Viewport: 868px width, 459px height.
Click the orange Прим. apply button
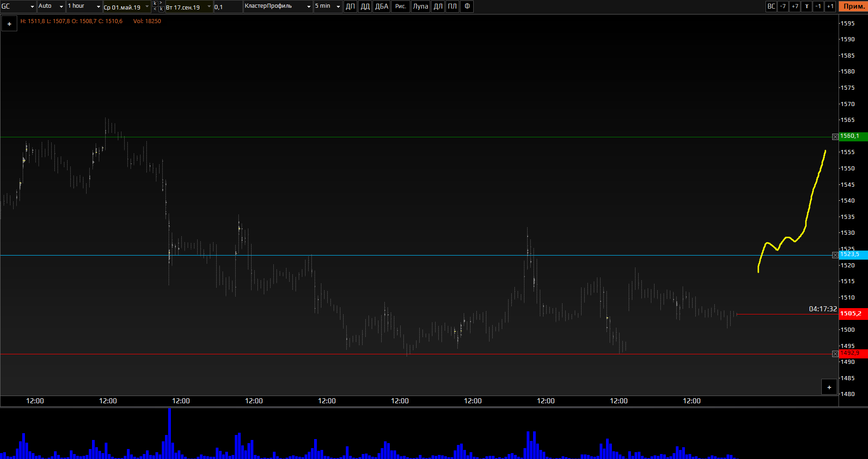click(x=853, y=6)
